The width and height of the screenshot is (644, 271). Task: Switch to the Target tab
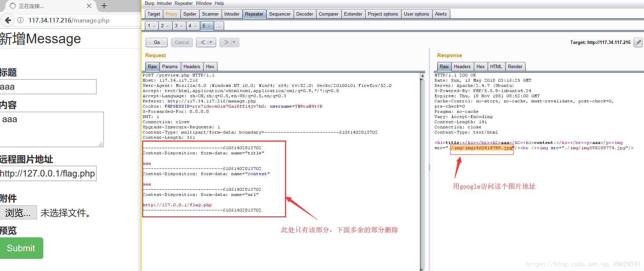[x=154, y=14]
